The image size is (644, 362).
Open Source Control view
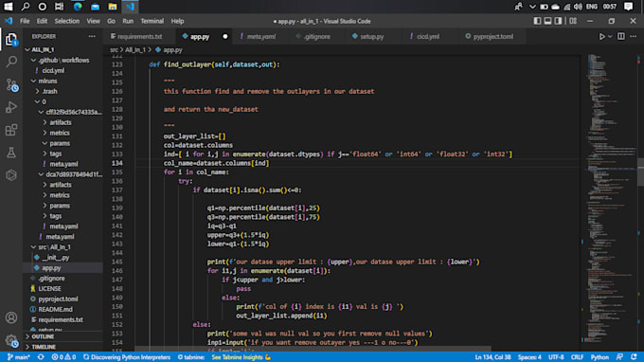[x=11, y=85]
